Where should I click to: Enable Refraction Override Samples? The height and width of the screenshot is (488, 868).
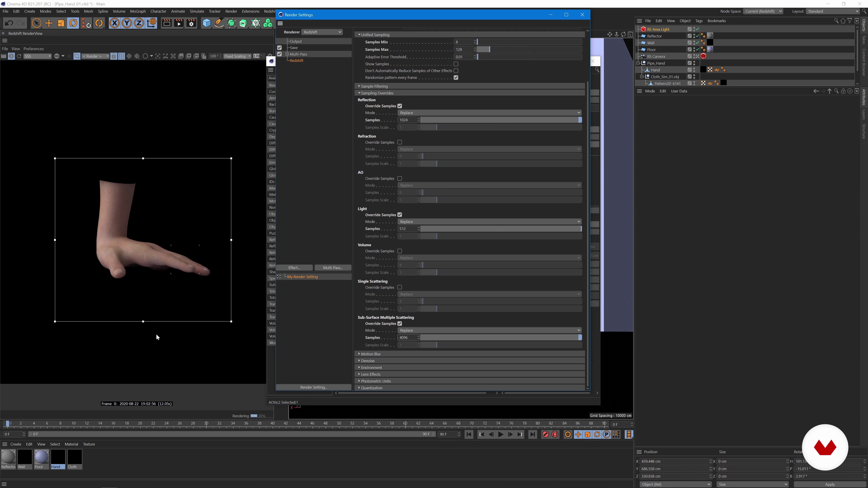click(x=400, y=143)
